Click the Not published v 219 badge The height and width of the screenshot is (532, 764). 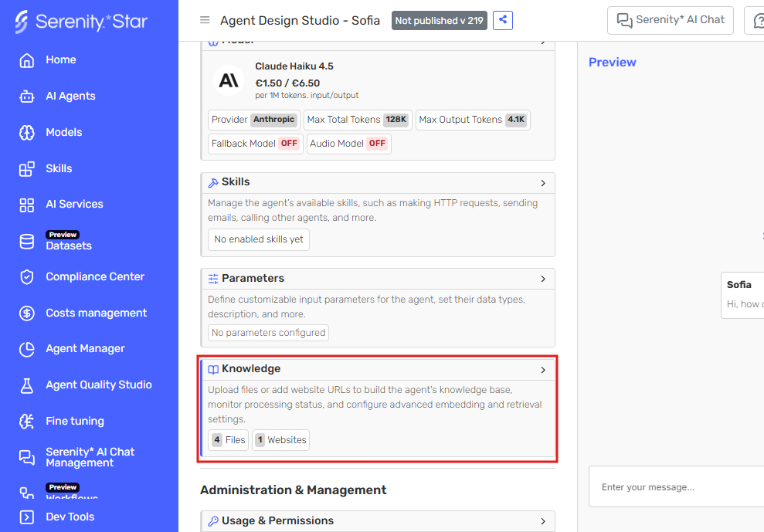[x=439, y=20]
